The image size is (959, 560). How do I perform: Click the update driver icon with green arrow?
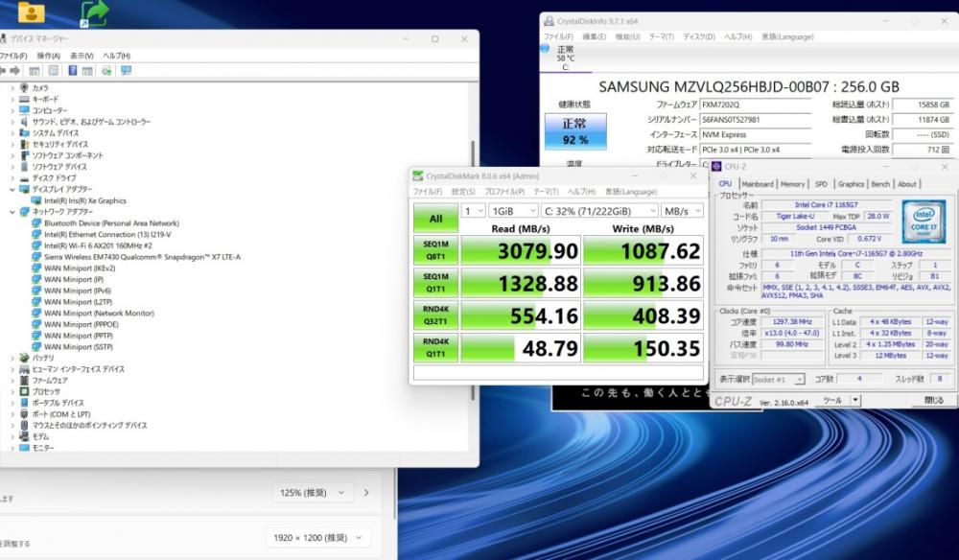106,71
